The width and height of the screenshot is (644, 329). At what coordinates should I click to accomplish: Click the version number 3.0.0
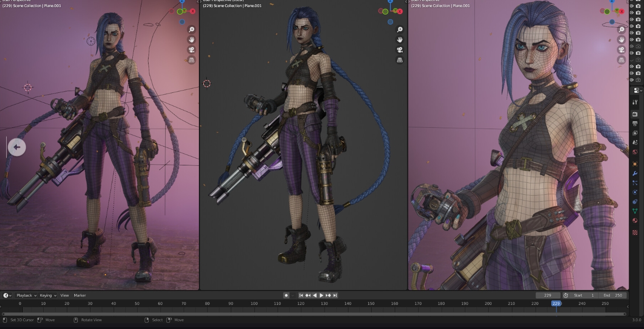click(636, 320)
